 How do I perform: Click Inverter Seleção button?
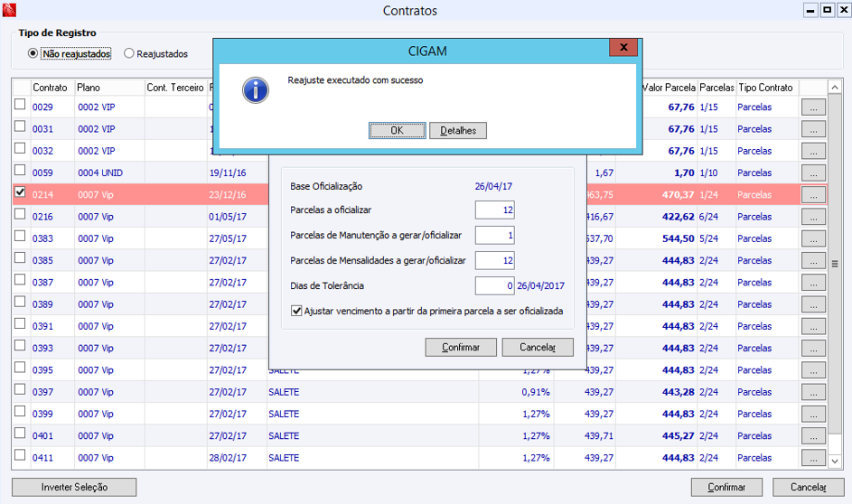(74, 487)
